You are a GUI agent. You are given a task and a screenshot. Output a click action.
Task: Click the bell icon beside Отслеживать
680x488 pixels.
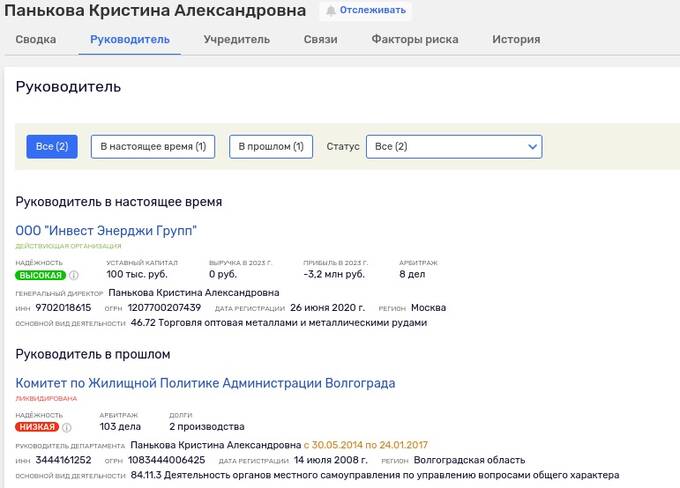pos(331,11)
